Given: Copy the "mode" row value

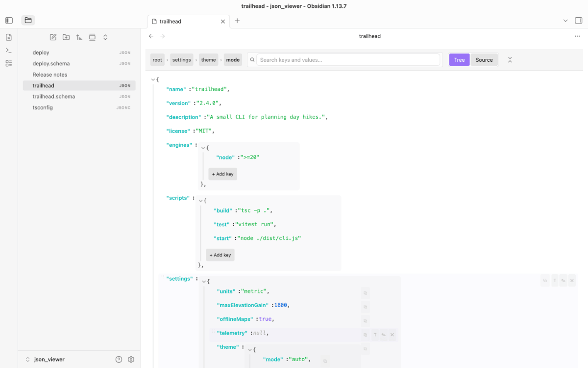Looking at the screenshot, I should pos(325,361).
